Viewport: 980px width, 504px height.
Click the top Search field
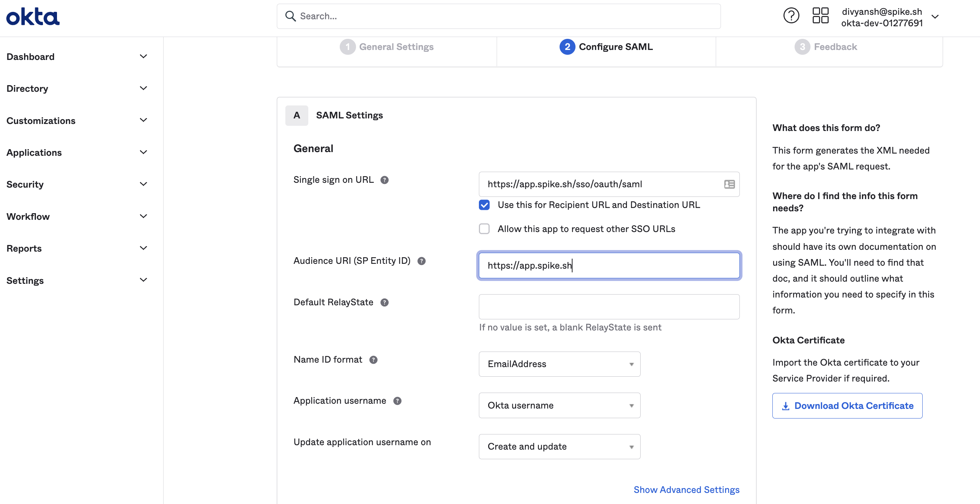(499, 16)
